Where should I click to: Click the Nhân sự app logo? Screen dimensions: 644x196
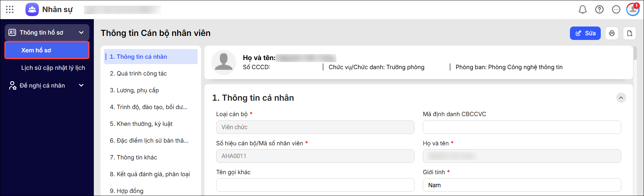(x=32, y=9)
